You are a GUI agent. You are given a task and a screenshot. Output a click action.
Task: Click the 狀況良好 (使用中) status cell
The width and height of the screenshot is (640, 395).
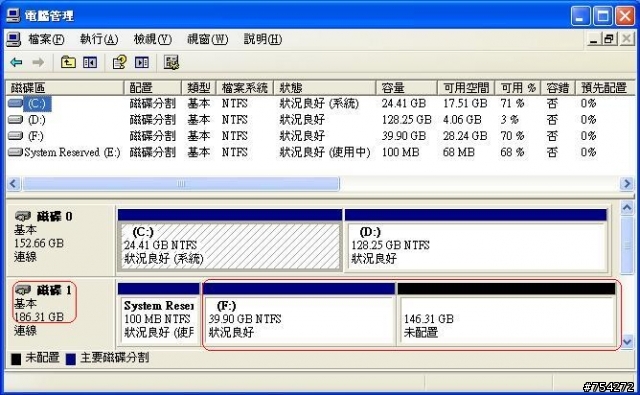pyautogui.click(x=324, y=152)
